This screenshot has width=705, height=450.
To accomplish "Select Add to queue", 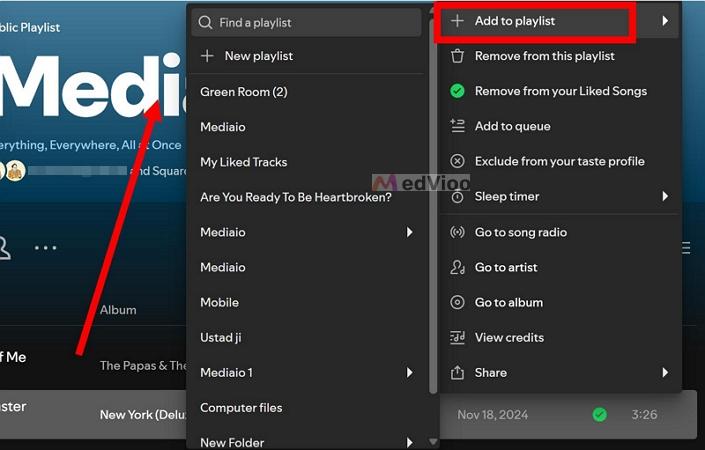I will coord(559,126).
